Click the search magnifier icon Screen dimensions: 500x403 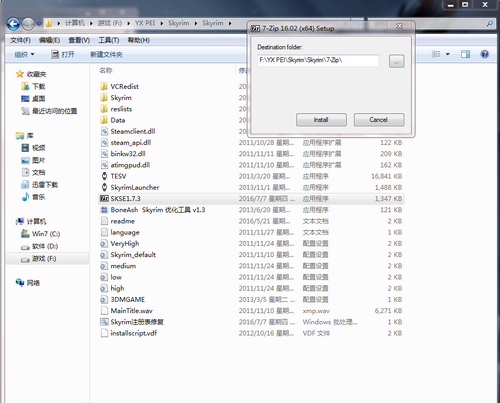(x=490, y=23)
